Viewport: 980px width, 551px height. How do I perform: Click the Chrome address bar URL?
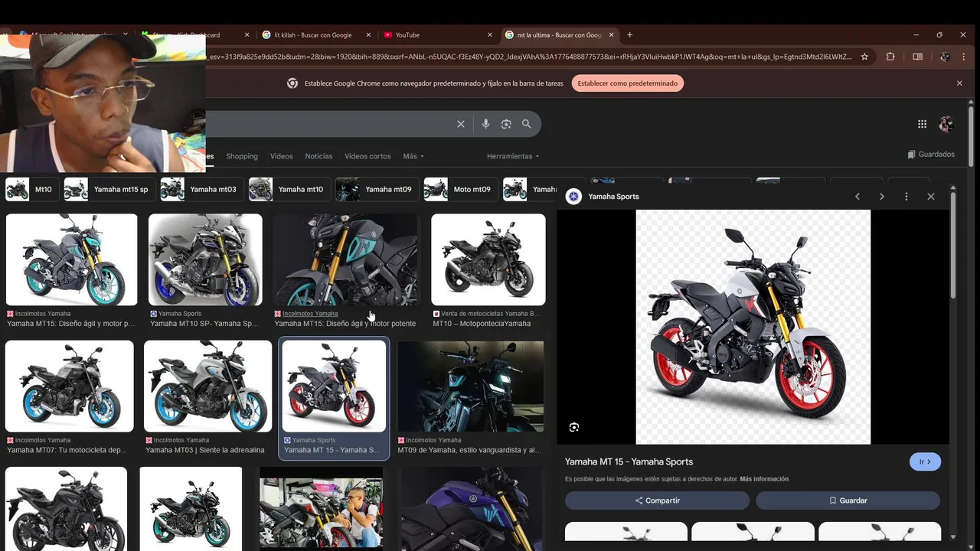click(528, 57)
